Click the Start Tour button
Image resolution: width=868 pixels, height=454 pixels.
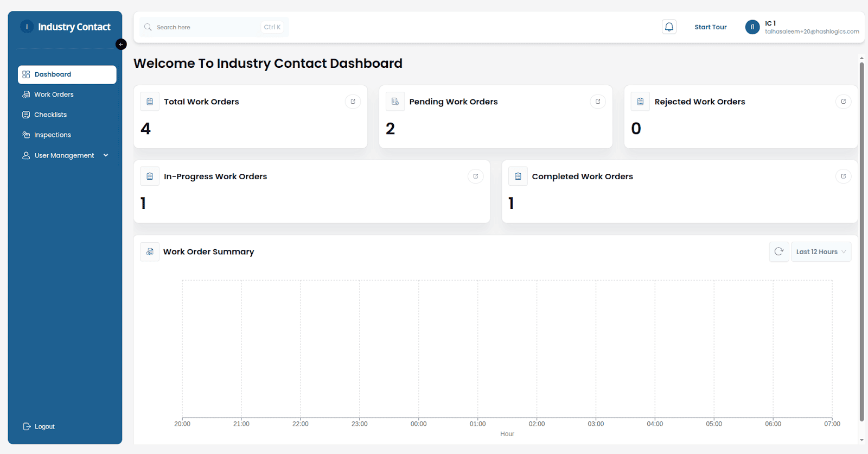(x=711, y=27)
